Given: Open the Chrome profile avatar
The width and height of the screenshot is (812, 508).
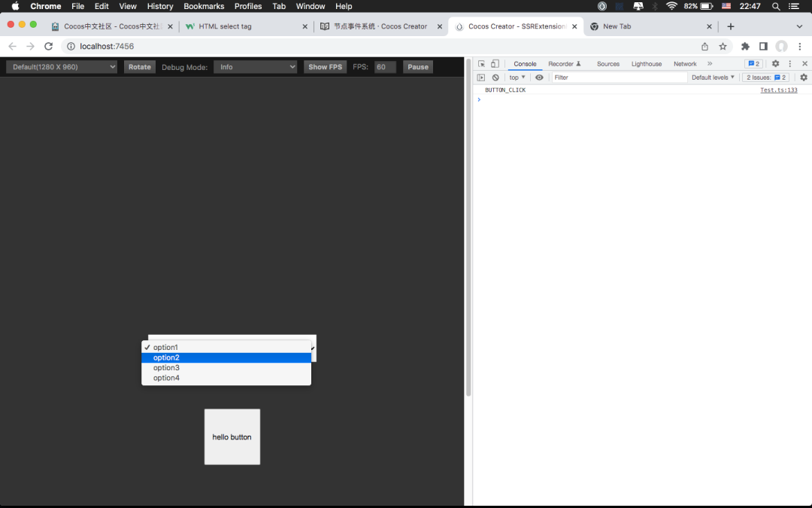Looking at the screenshot, I should click(781, 46).
